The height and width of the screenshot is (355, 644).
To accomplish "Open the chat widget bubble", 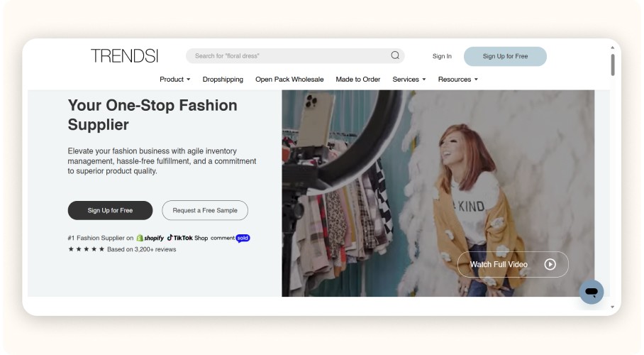I will tap(592, 292).
